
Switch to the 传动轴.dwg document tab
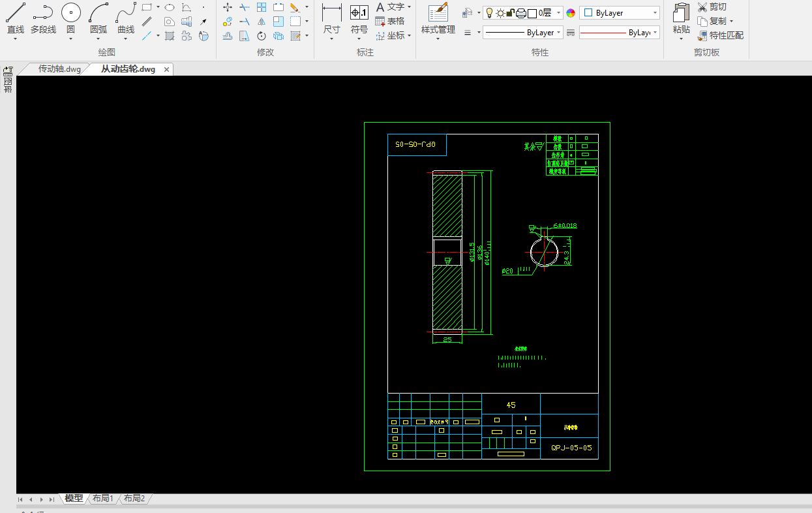[59, 69]
